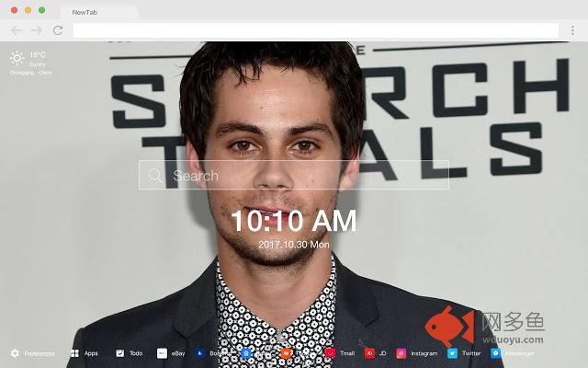Open the Twitter shortcut icon
This screenshot has width=588, height=368.
pyautogui.click(x=452, y=353)
